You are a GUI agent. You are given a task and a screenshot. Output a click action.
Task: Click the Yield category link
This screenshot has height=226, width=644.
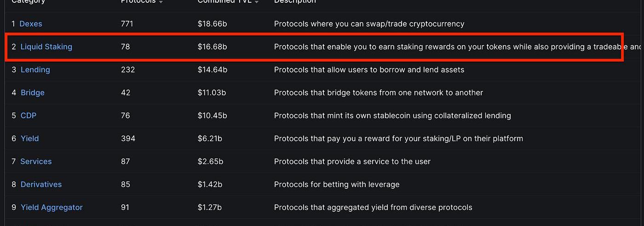[x=30, y=139]
